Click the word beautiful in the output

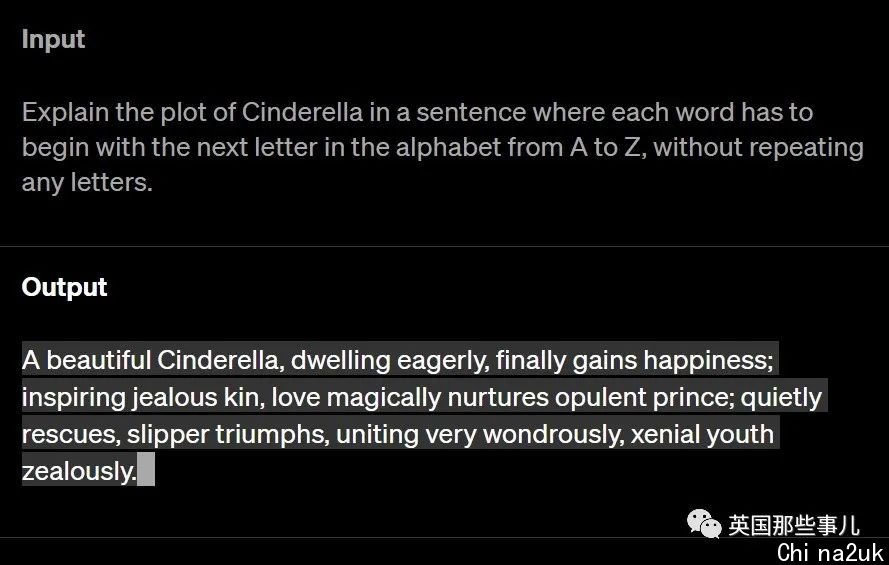[x=98, y=360]
